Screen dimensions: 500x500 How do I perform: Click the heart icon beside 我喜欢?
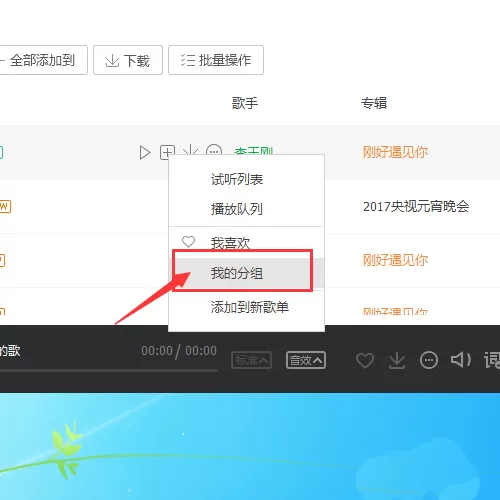(x=188, y=242)
